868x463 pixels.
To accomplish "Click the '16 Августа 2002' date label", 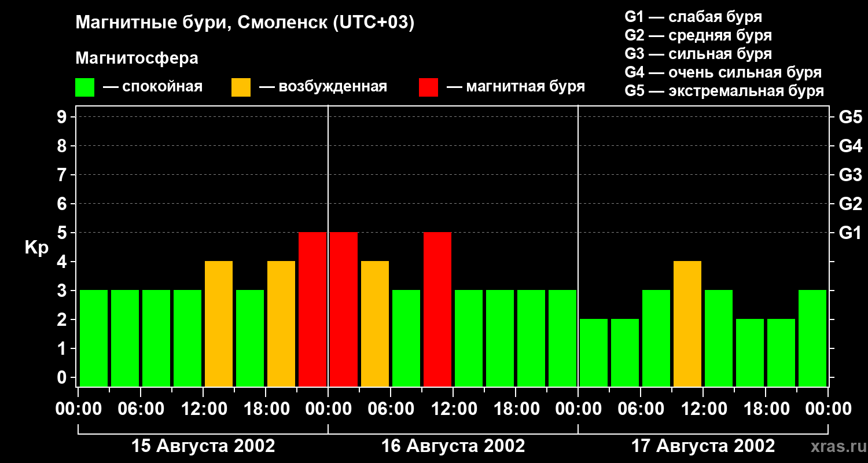I will coord(453,446).
